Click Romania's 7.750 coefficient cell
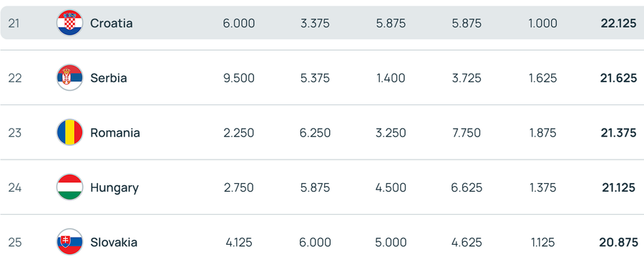The image size is (644, 264). (467, 133)
